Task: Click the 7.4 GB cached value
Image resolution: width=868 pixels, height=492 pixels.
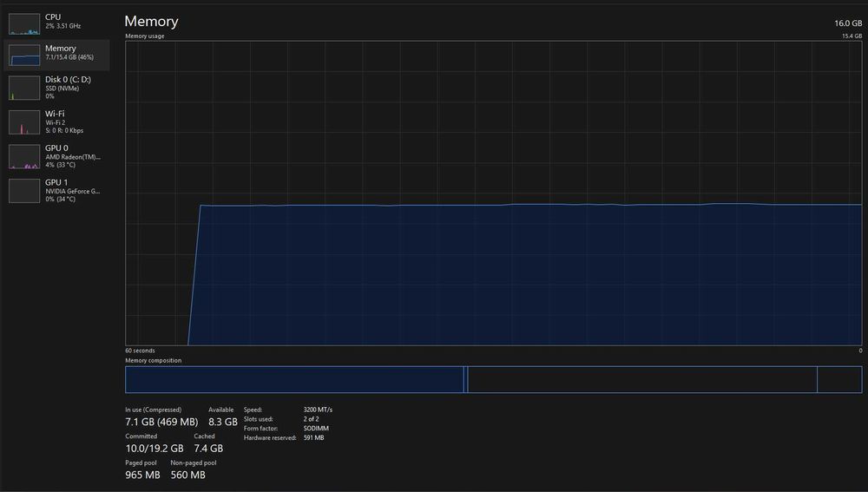Action: coord(208,449)
